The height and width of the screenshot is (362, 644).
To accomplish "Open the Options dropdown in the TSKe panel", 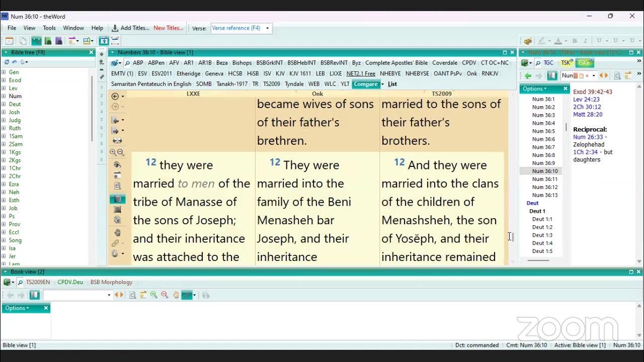I will [533, 88].
